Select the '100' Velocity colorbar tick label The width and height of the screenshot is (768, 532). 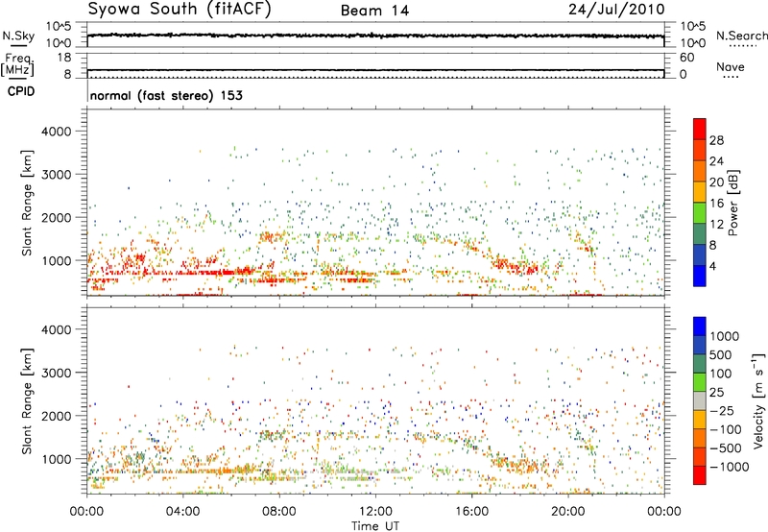(x=720, y=374)
